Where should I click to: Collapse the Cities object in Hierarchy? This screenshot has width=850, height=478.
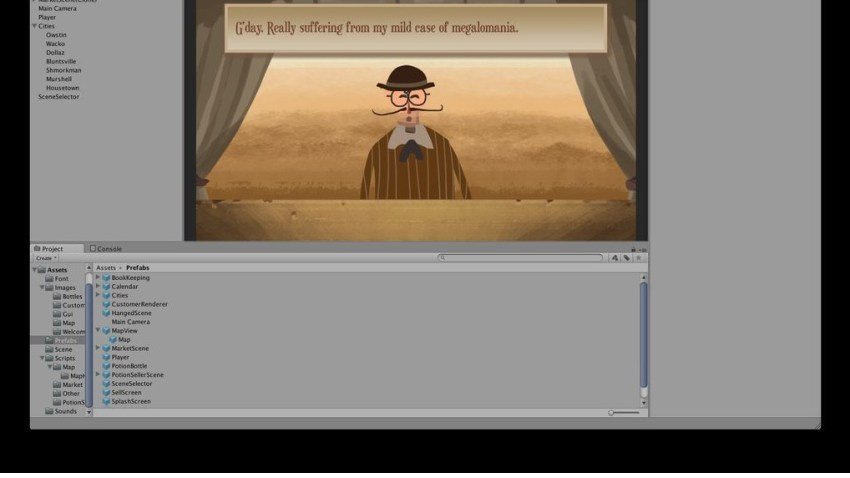(x=34, y=26)
